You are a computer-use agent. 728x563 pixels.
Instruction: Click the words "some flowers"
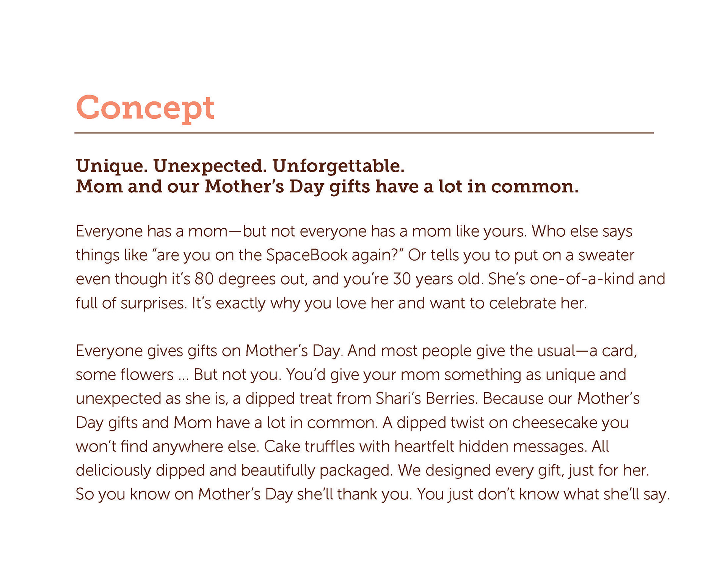point(124,375)
